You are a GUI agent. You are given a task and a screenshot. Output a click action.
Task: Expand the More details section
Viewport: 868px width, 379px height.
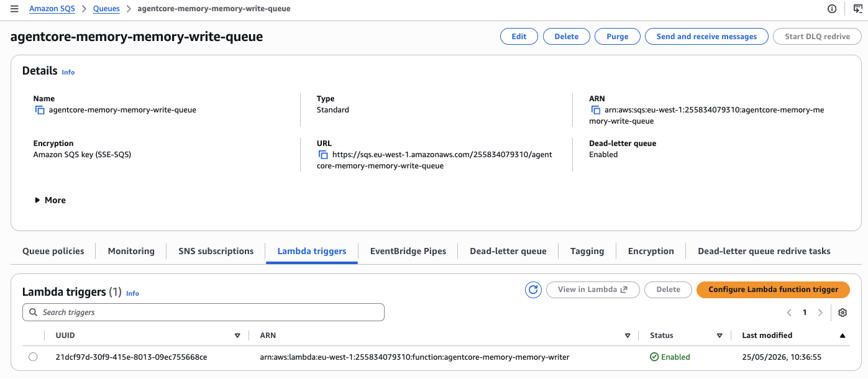click(50, 200)
